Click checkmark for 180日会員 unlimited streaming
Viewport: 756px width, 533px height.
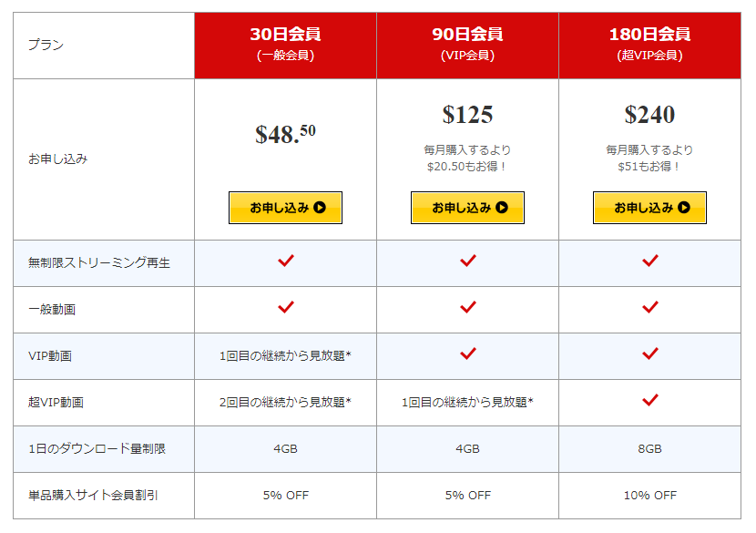coord(650,261)
